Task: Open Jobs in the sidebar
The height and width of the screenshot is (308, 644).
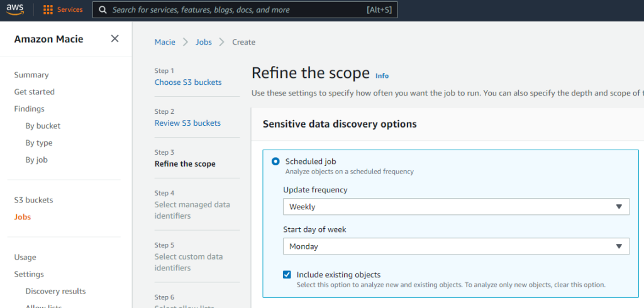Action: coord(22,217)
